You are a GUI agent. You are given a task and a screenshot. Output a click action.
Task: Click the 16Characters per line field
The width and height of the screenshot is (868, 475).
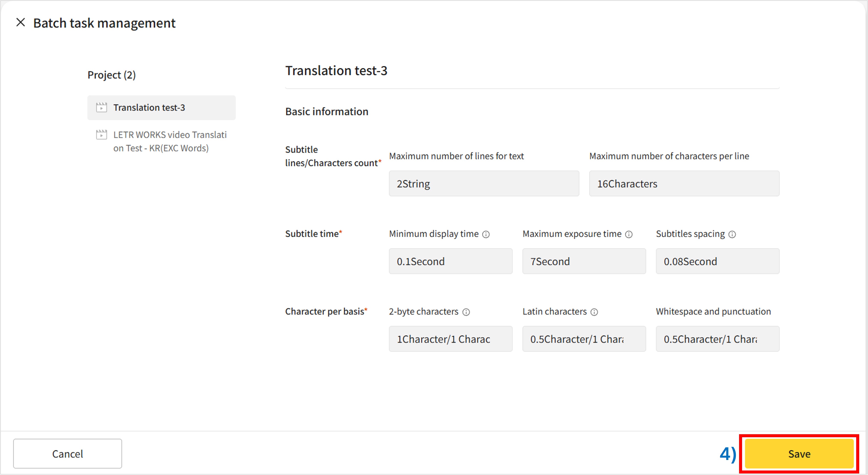click(684, 184)
